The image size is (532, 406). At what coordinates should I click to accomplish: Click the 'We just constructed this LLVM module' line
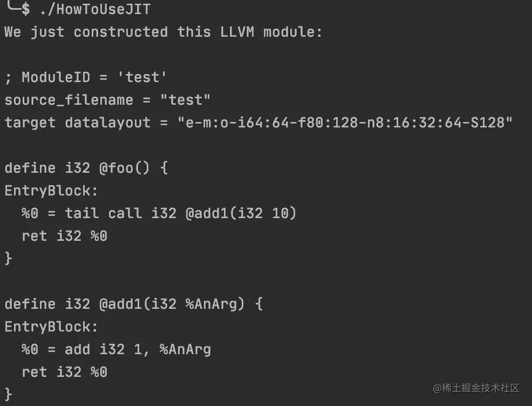(163, 32)
